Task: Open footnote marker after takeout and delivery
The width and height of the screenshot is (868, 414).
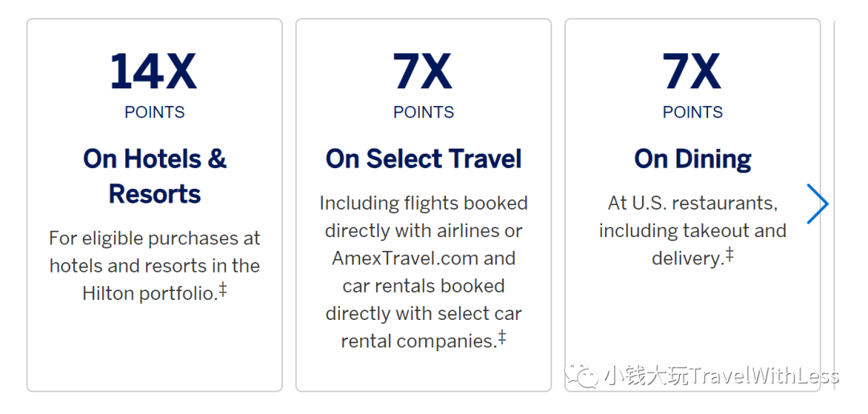Action: (x=729, y=254)
